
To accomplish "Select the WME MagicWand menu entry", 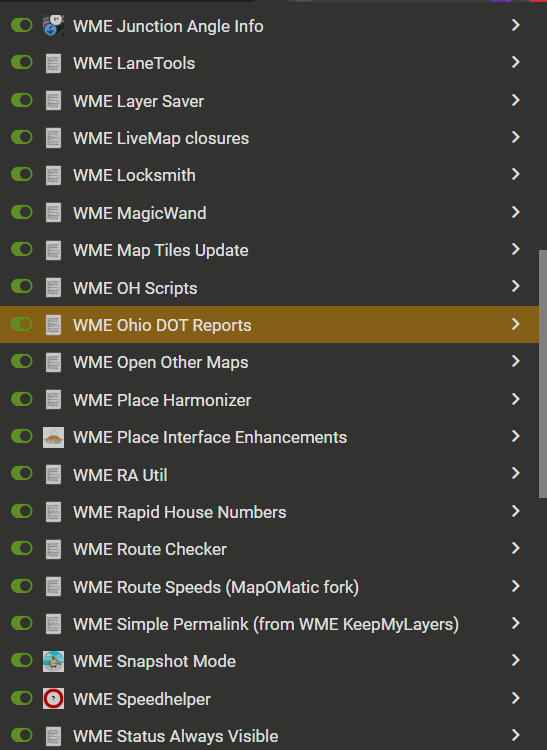I will 269,213.
